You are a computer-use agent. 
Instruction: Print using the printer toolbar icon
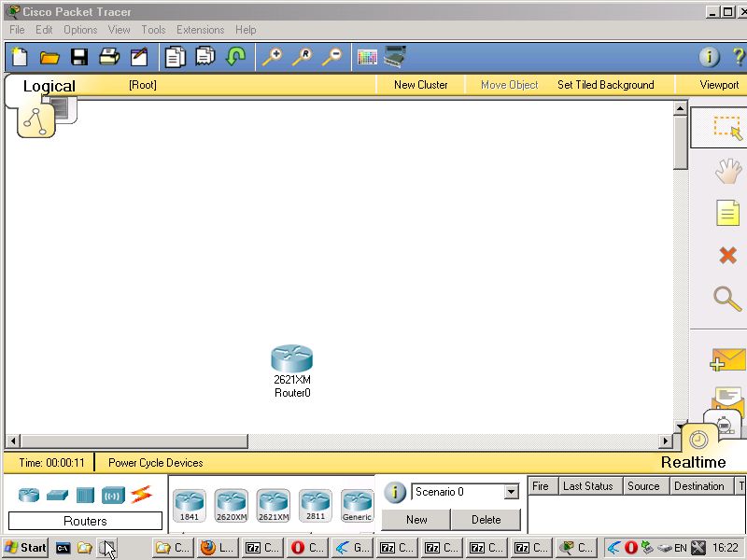(x=109, y=57)
